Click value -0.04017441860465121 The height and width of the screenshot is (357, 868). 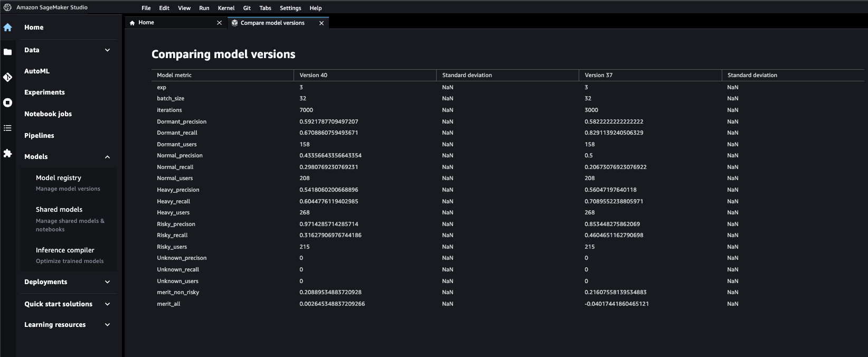click(x=617, y=304)
